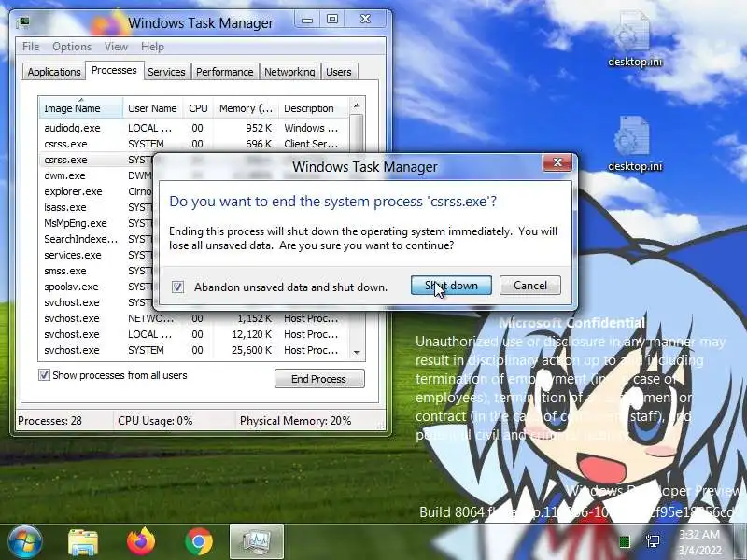Sort by Image Name column header
The width and height of the screenshot is (747, 560).
coord(81,108)
